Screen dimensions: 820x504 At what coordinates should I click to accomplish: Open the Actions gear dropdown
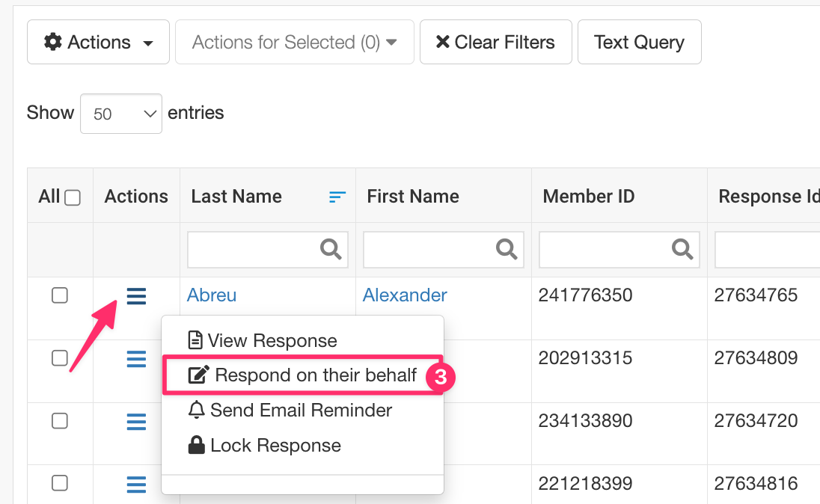tap(98, 42)
